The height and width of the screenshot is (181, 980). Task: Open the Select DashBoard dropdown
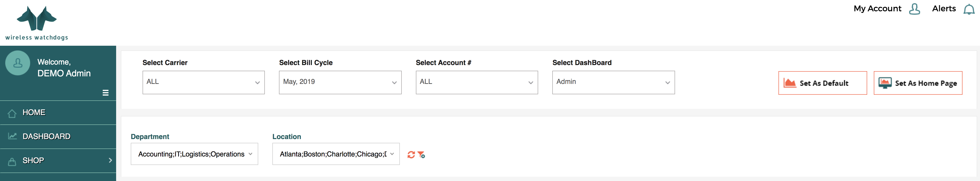[x=613, y=82]
